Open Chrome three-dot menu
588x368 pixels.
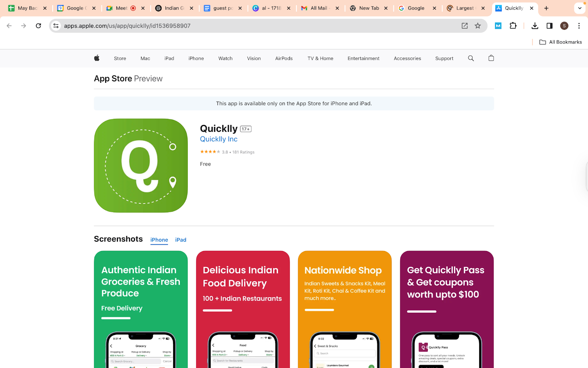(x=579, y=26)
